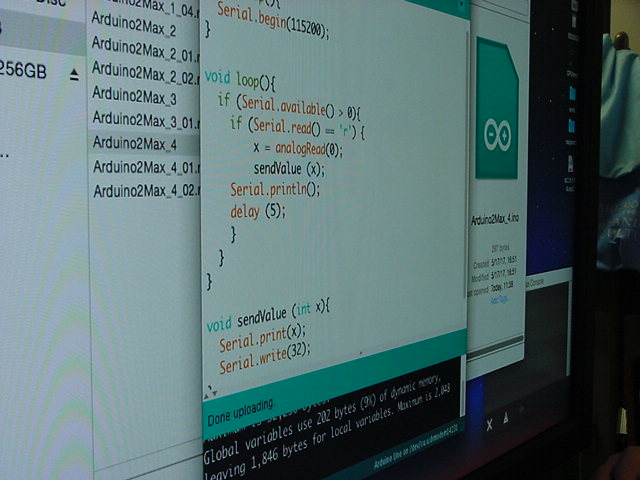Viewport: 640px width, 480px height.
Task: Place cursor on void sendValue (int x){ line
Action: (268, 316)
